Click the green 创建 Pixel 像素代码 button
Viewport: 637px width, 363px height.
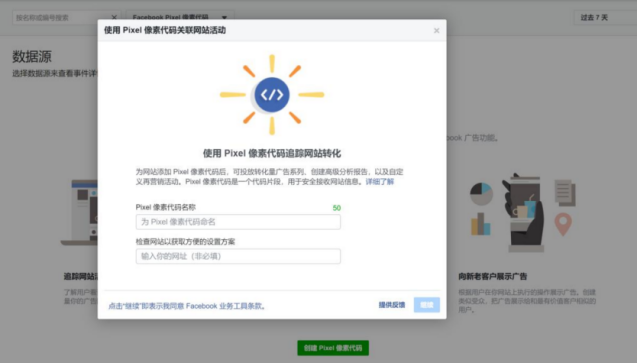point(333,348)
